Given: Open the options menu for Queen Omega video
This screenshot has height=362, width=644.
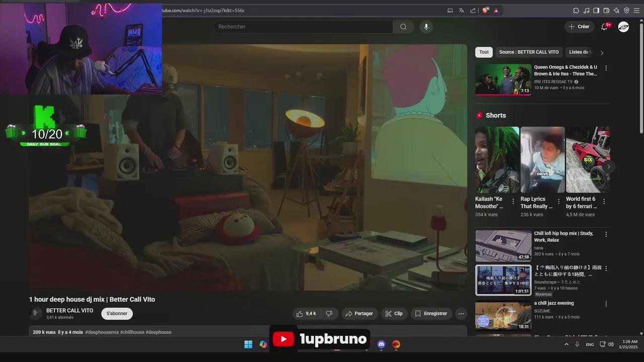Looking at the screenshot, I should pyautogui.click(x=606, y=68).
